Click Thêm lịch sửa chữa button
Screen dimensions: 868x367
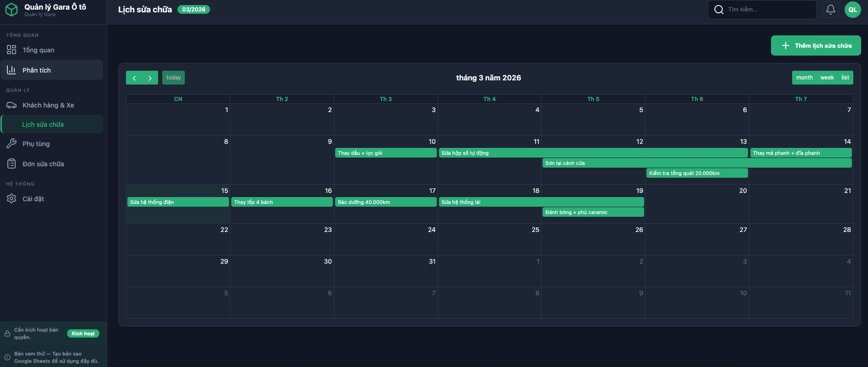click(816, 45)
